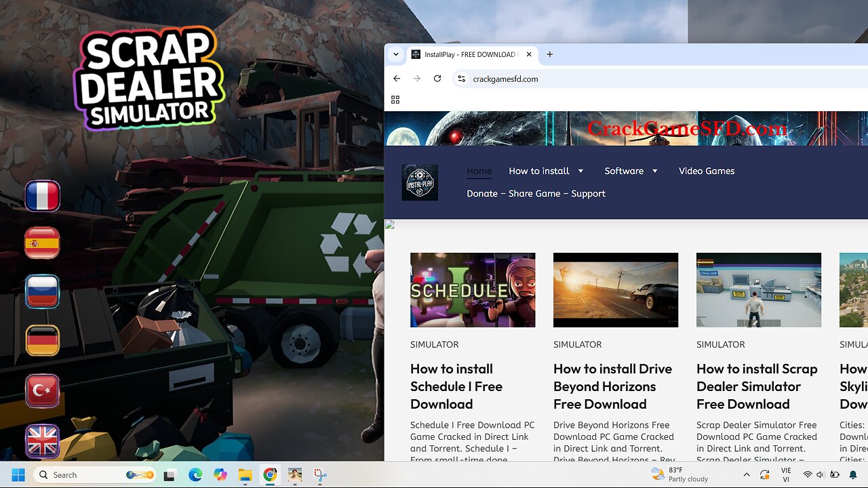Viewport: 868px width, 488px height.
Task: Open the Schedule I thumbnail image
Action: coord(473,290)
